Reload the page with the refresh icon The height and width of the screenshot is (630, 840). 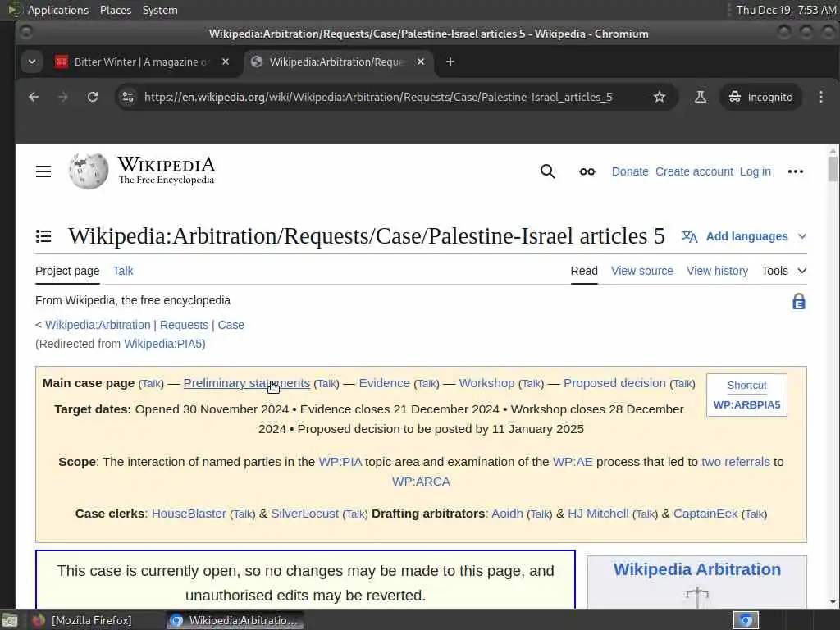[x=93, y=97]
